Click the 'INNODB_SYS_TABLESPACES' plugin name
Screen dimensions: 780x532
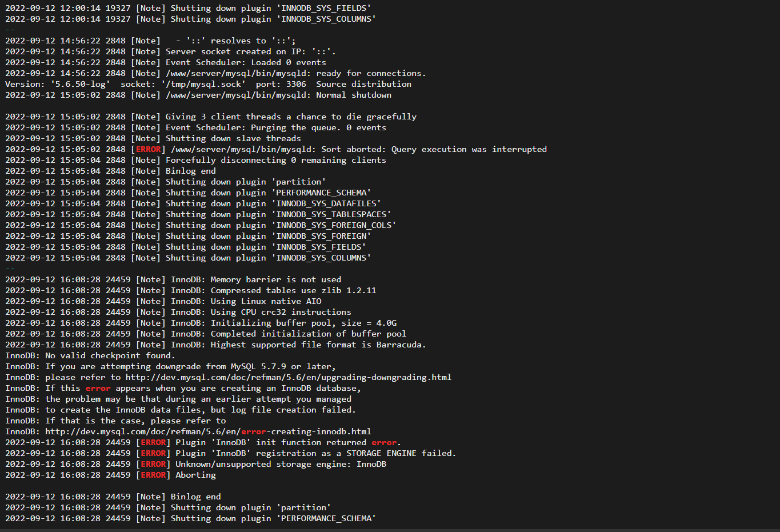coord(331,214)
